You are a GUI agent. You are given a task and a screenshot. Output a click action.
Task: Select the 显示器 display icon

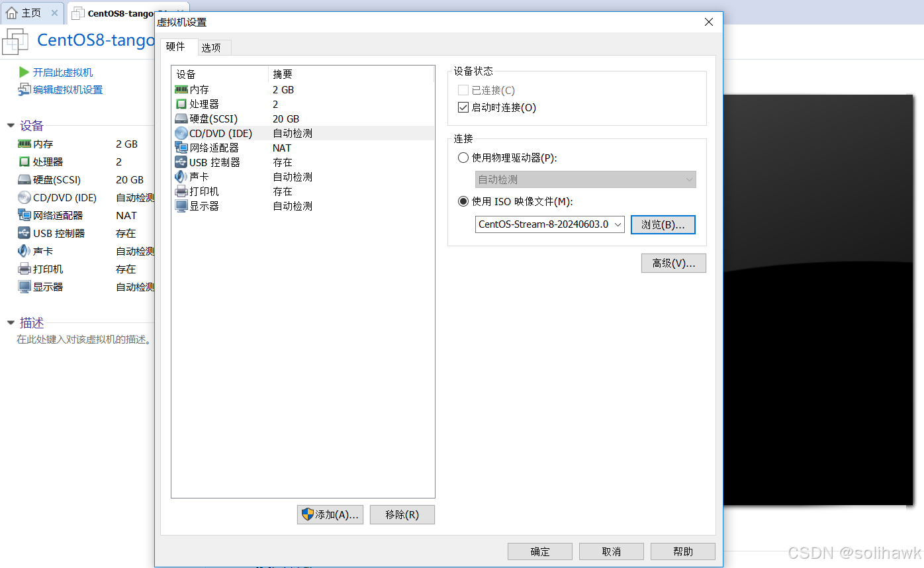click(x=181, y=205)
